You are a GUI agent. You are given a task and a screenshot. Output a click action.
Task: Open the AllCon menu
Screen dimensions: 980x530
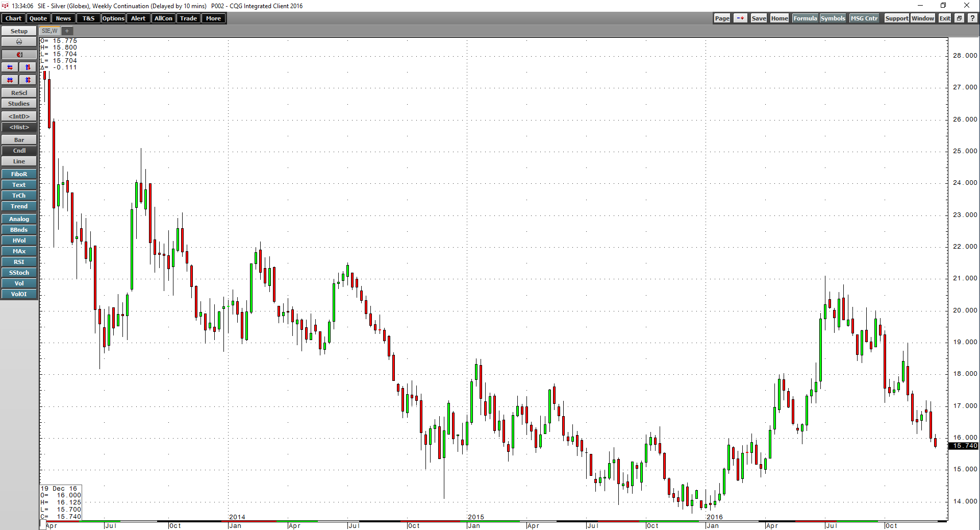pyautogui.click(x=163, y=18)
